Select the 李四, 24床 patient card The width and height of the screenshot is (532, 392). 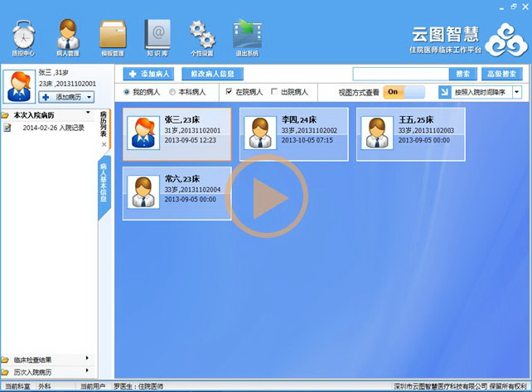pos(294,134)
